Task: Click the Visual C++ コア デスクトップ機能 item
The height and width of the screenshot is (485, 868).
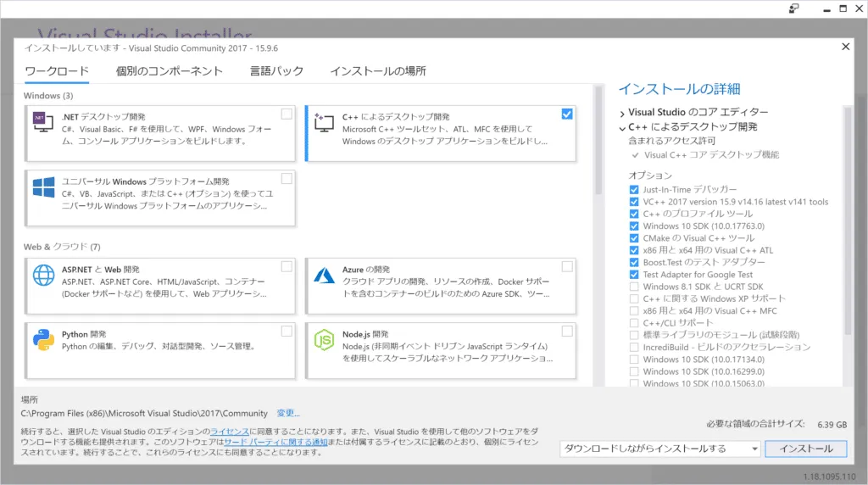Action: (x=711, y=155)
